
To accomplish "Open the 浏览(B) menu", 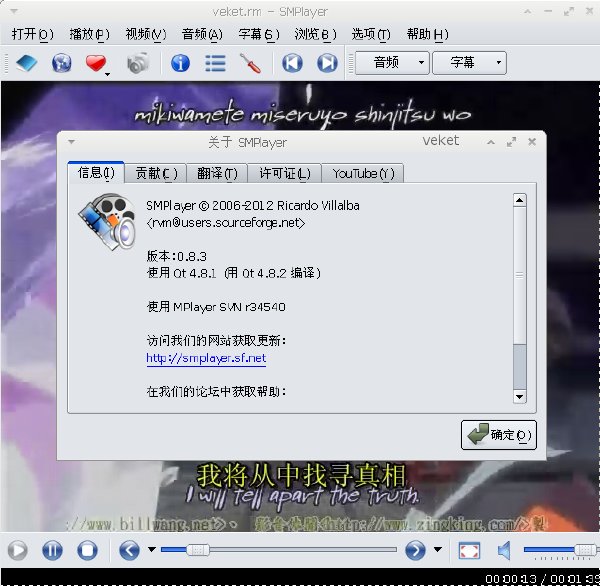I will pyautogui.click(x=315, y=34).
